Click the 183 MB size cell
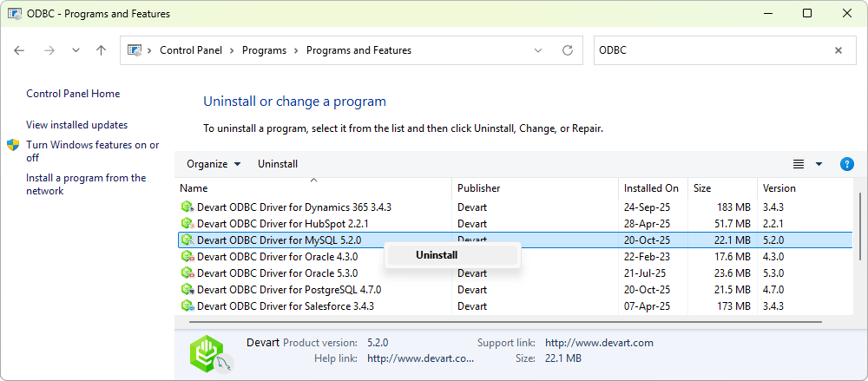The image size is (868, 381). tap(733, 207)
